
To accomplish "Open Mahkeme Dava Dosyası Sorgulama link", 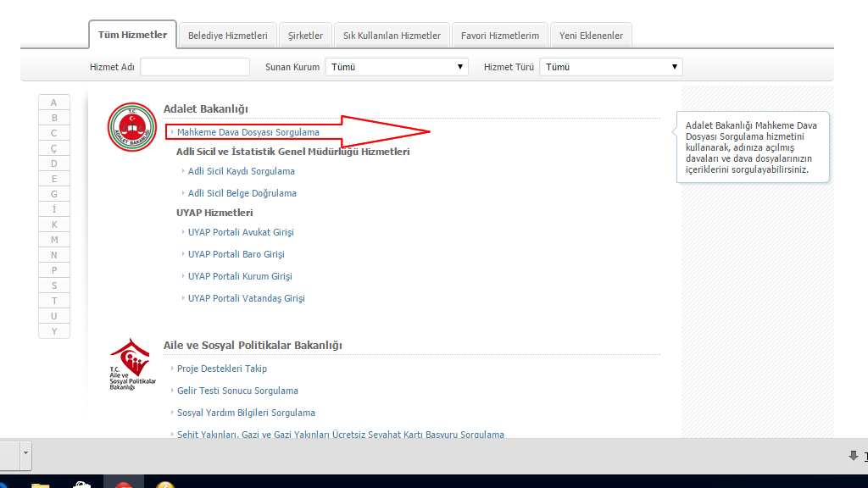I will click(x=248, y=132).
